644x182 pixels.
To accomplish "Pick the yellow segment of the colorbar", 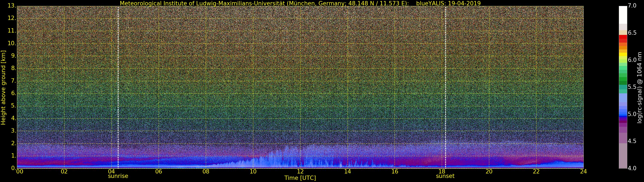I will [623, 54].
